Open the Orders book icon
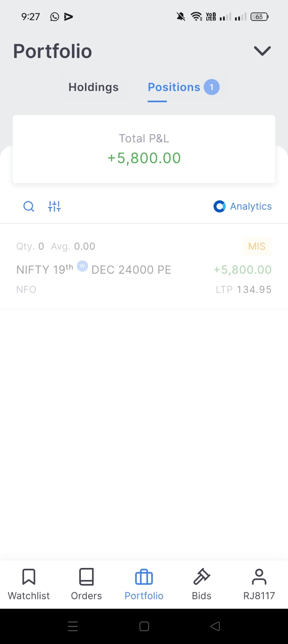The width and height of the screenshot is (288, 644). point(86,577)
